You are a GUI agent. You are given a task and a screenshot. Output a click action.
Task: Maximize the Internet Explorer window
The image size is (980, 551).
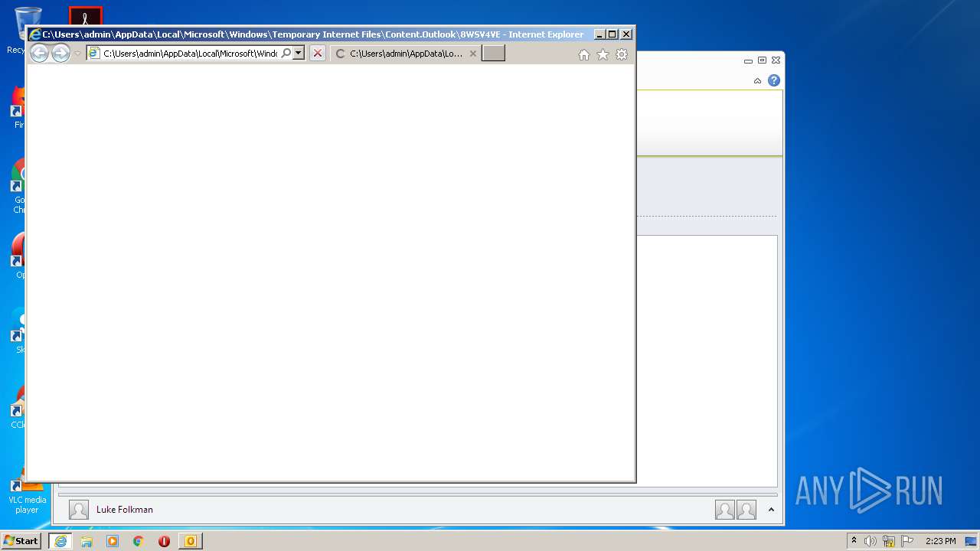point(612,34)
